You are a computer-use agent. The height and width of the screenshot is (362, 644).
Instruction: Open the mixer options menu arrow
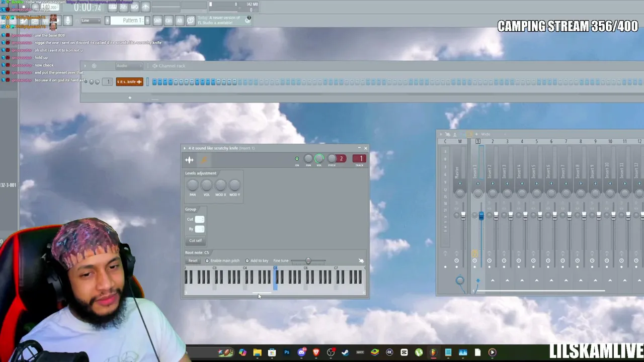pos(441,134)
